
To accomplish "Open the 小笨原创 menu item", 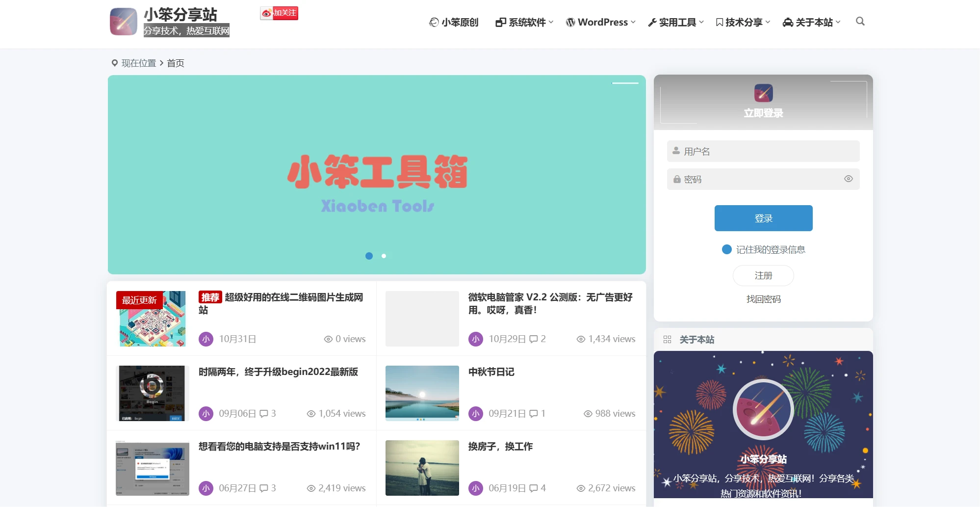I will coord(454,23).
